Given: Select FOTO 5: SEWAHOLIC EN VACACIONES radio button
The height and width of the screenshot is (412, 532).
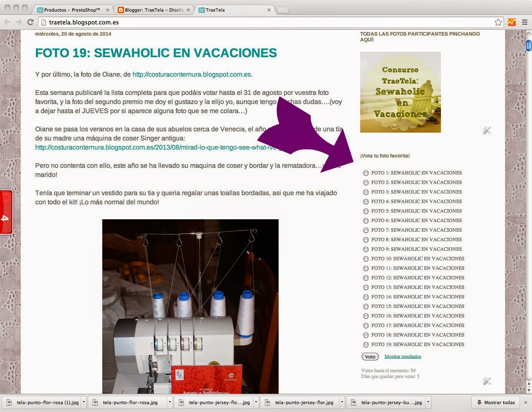Looking at the screenshot, I should point(366,211).
